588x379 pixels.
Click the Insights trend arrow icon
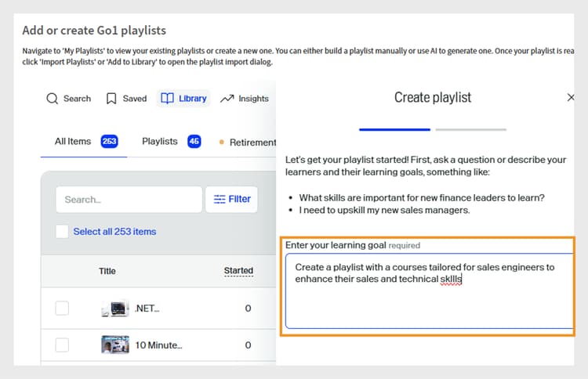coord(227,99)
